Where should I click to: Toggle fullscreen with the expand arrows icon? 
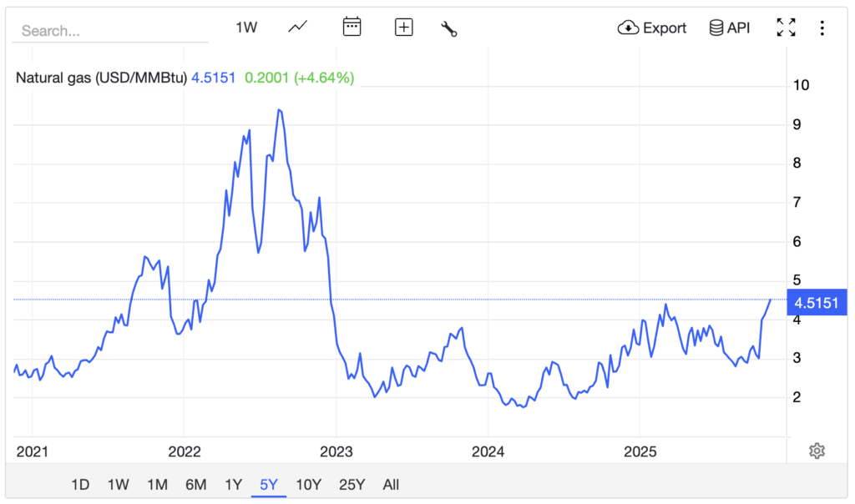tap(786, 28)
